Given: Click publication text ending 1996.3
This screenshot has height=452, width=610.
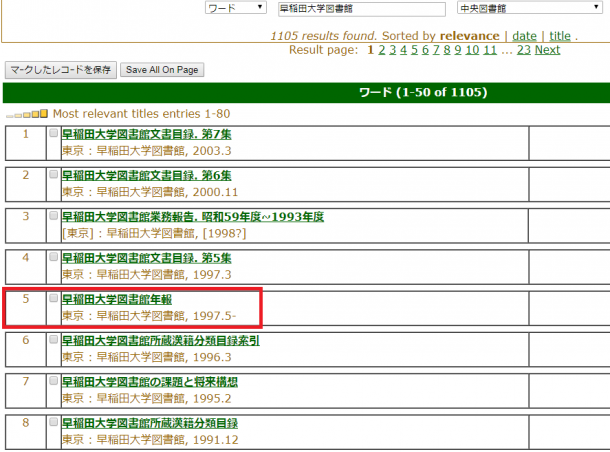Looking at the screenshot, I should point(147,357).
